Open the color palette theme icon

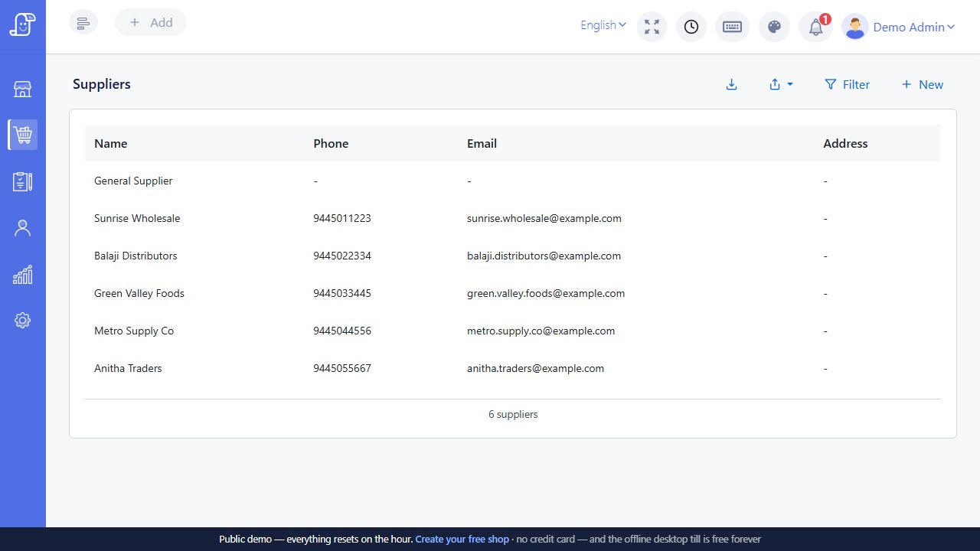[x=774, y=27]
